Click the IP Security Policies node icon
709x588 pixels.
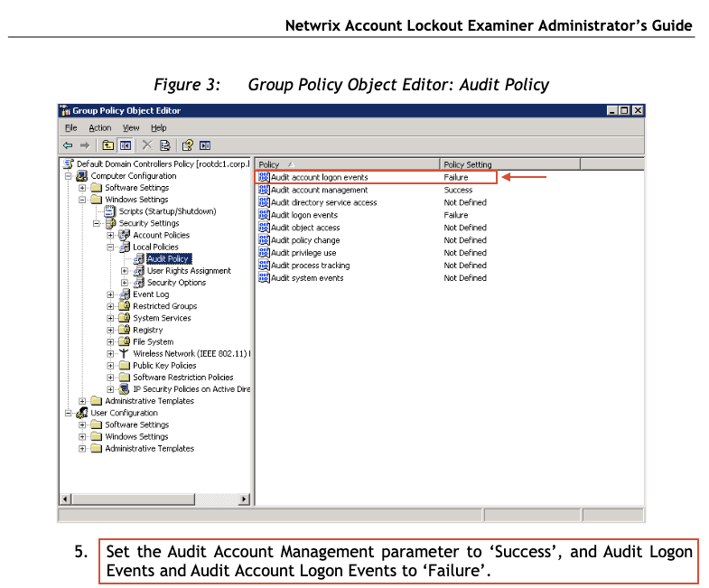(124, 389)
